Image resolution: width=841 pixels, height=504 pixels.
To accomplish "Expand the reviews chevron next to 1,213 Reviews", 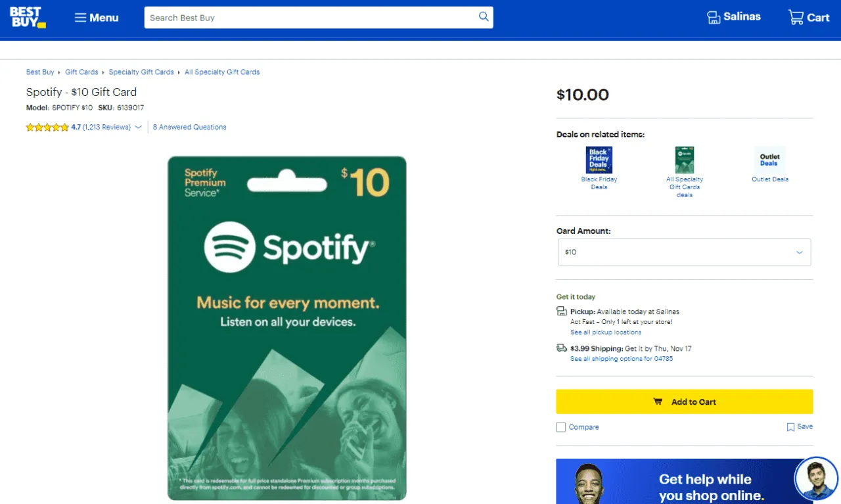I will (x=137, y=128).
